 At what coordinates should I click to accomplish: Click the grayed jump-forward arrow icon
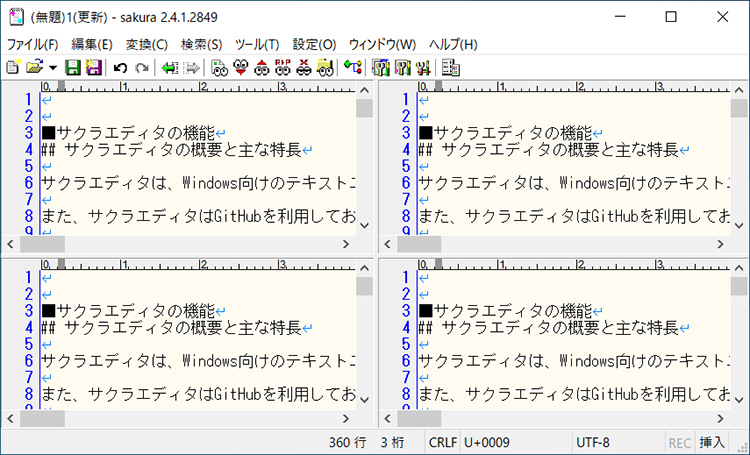(191, 67)
